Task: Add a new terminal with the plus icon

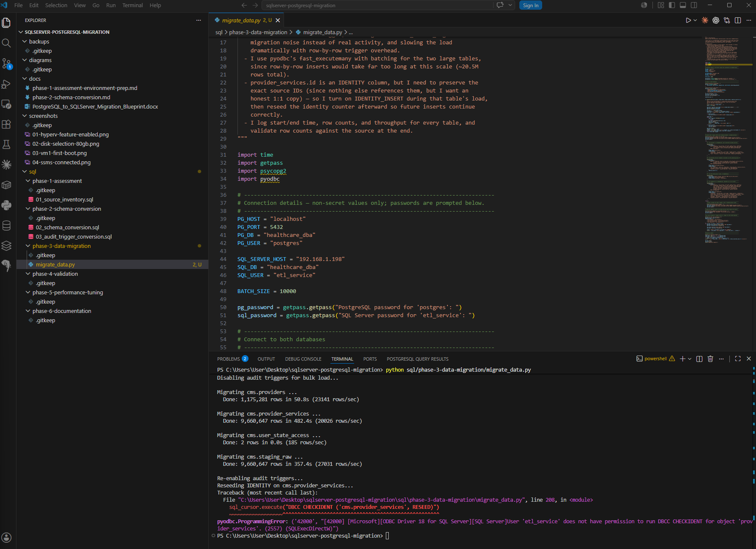Action: [682, 359]
